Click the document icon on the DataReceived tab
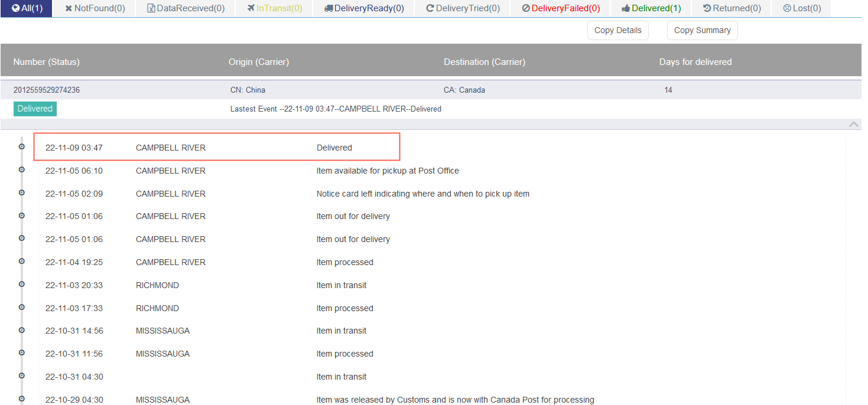 coord(151,8)
